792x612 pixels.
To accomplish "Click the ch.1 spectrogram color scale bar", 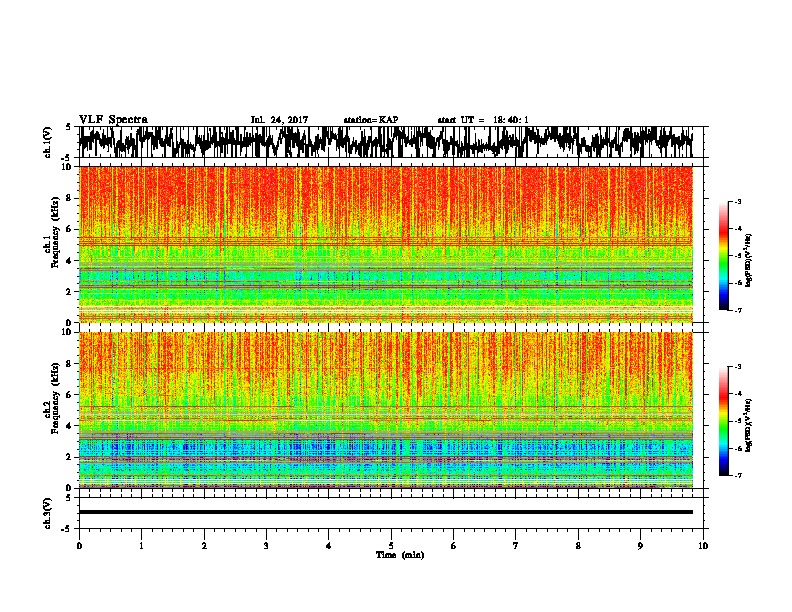I will click(723, 256).
